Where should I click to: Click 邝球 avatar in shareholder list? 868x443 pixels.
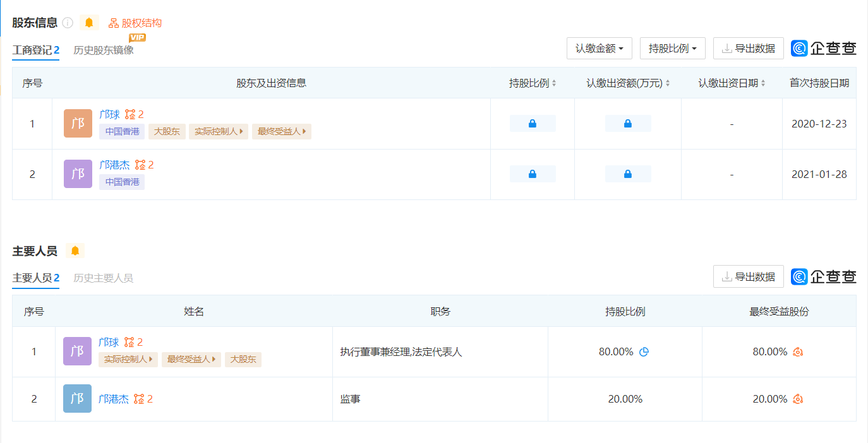click(x=78, y=124)
